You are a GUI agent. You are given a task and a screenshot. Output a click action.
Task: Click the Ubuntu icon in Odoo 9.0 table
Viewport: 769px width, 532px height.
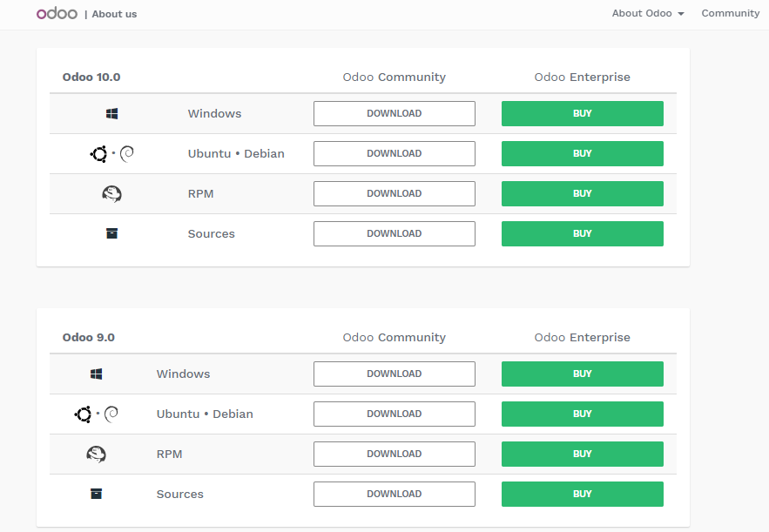click(x=84, y=414)
